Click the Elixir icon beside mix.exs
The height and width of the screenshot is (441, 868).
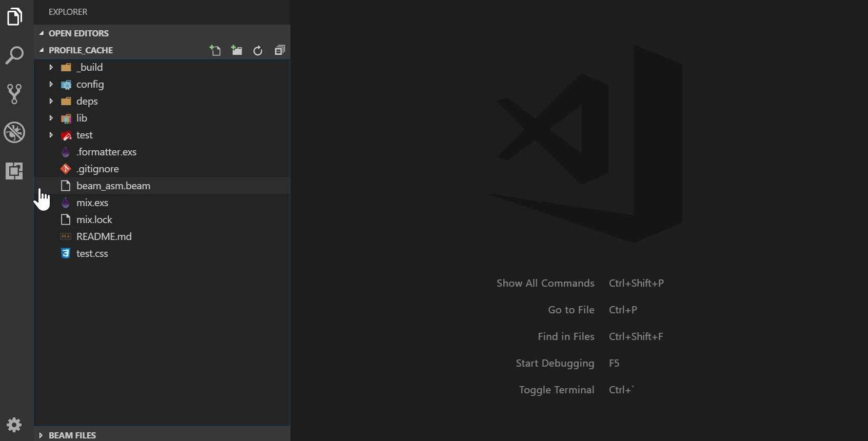[x=66, y=203]
